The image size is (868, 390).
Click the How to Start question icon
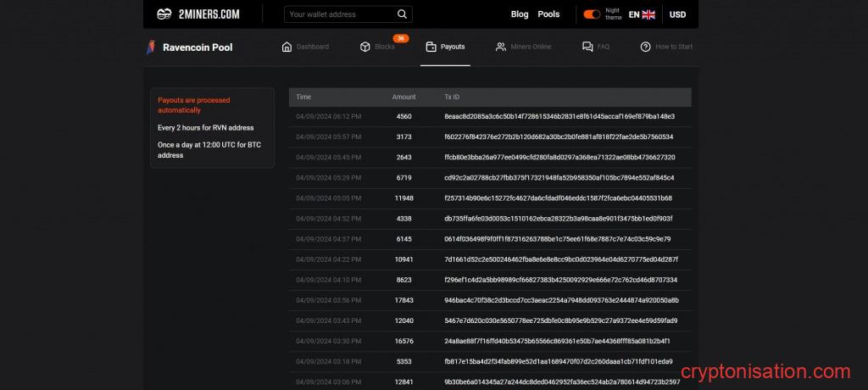click(646, 47)
